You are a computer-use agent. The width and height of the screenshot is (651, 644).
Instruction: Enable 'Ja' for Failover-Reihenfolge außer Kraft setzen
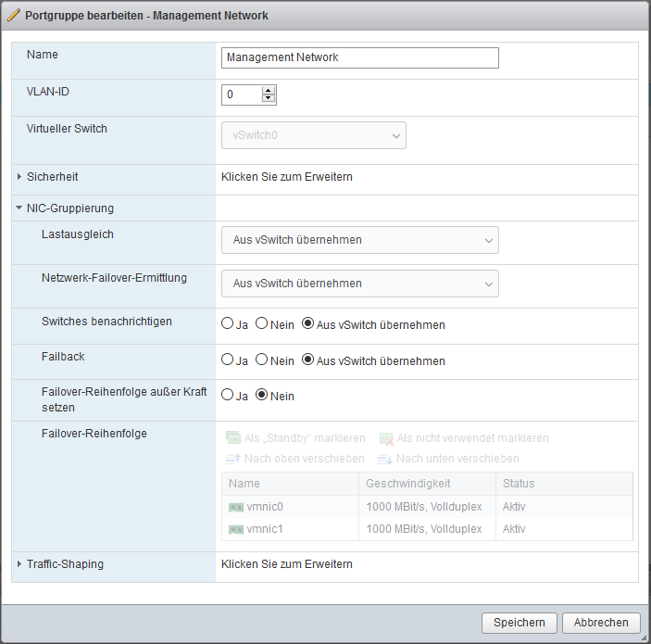[x=227, y=396]
